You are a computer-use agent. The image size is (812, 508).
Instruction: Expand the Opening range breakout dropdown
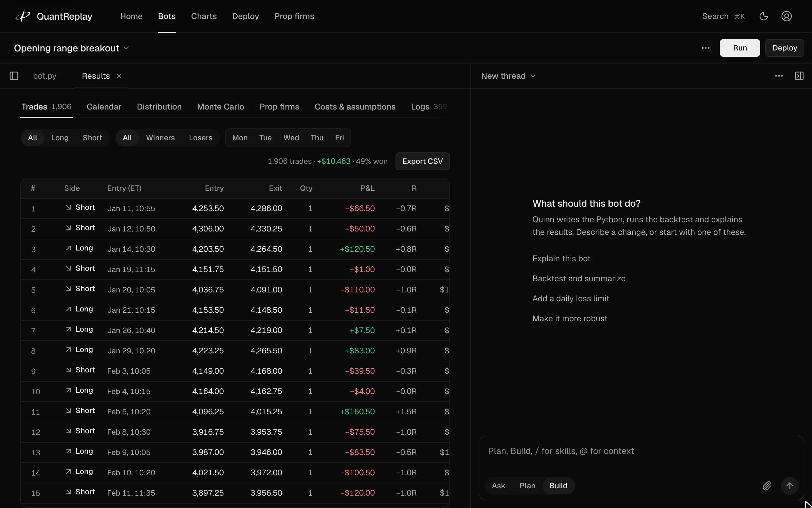[x=71, y=48]
